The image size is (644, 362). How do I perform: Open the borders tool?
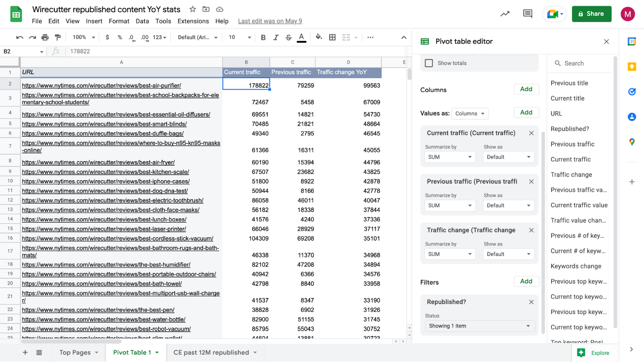click(x=332, y=37)
